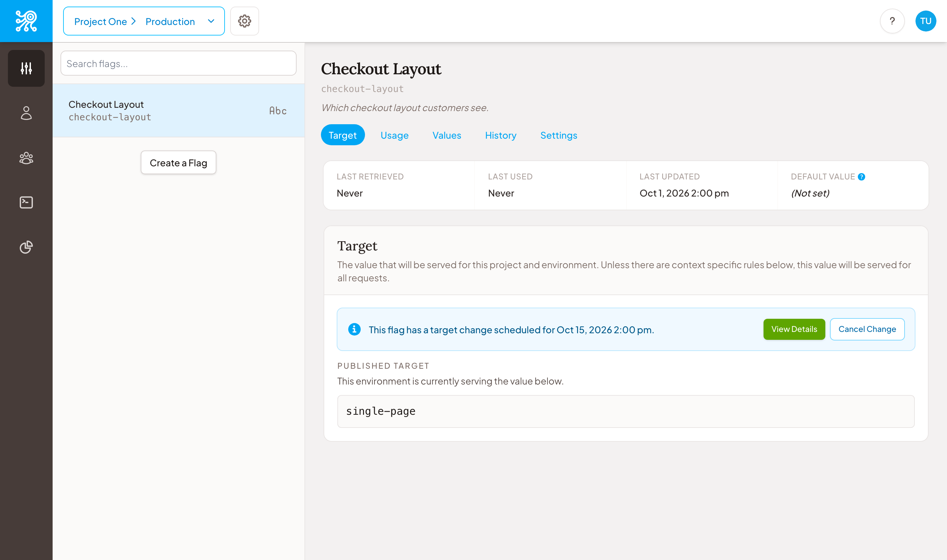Open the user groups sidebar icon
The image size is (947, 560).
pyautogui.click(x=26, y=158)
